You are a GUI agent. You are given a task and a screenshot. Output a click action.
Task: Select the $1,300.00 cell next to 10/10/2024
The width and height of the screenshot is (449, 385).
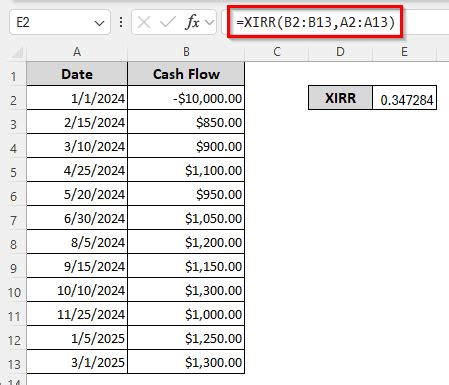pyautogui.click(x=186, y=290)
